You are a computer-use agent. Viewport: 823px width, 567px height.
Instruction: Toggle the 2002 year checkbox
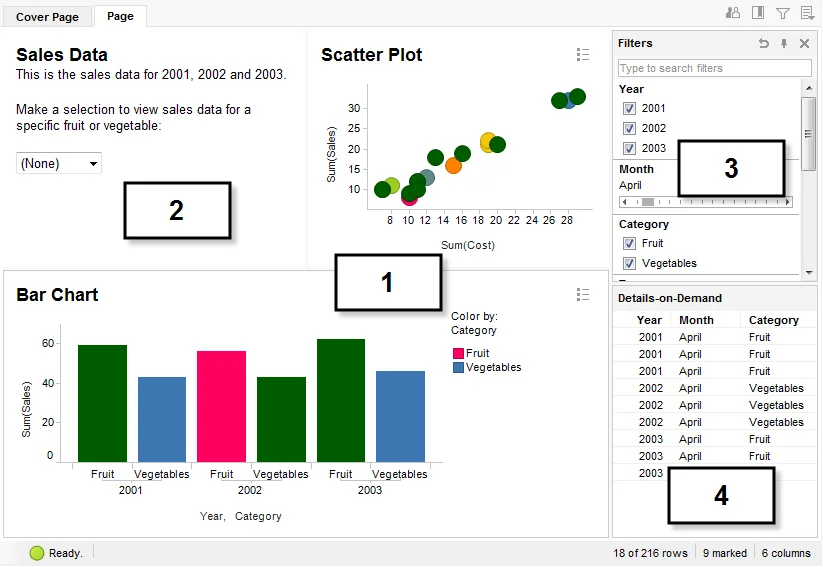(630, 128)
